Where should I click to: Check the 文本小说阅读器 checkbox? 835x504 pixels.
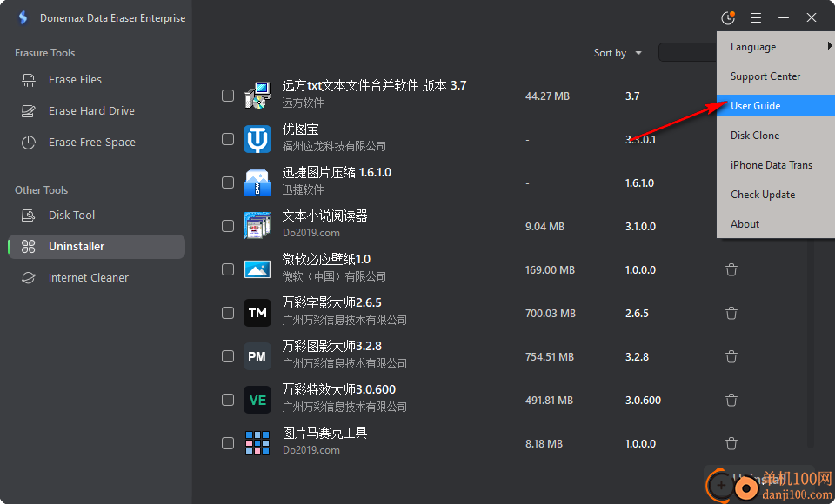[228, 226]
